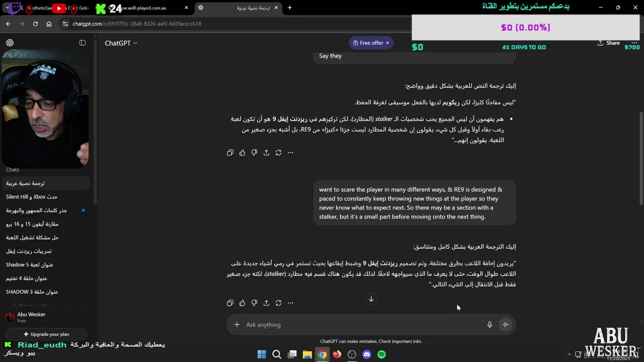Open File Explorer from the taskbar
This screenshot has width=644, height=362.
point(307,354)
